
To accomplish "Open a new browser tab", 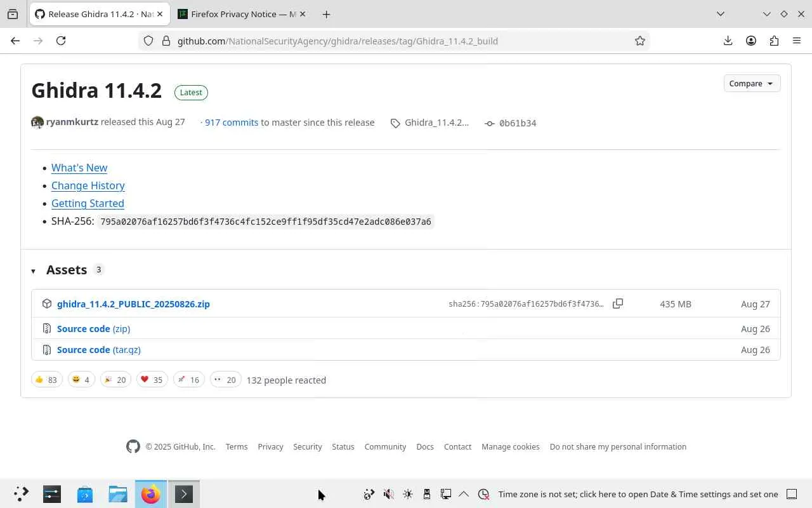I will tap(326, 14).
